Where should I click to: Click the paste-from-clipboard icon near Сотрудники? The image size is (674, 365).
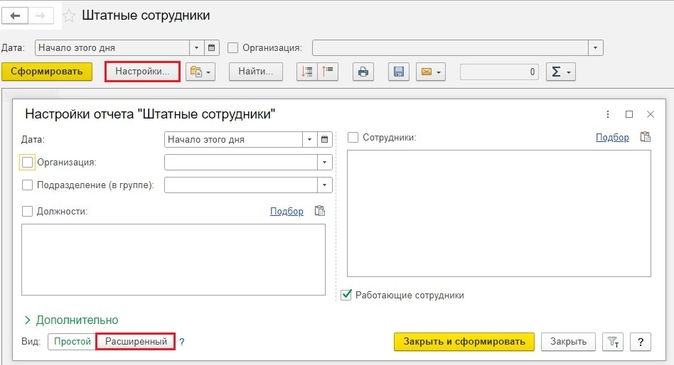pyautogui.click(x=645, y=137)
